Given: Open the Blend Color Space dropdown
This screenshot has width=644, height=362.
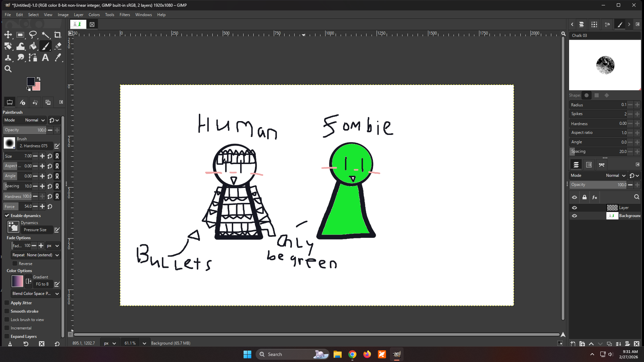Looking at the screenshot, I should pos(36,294).
